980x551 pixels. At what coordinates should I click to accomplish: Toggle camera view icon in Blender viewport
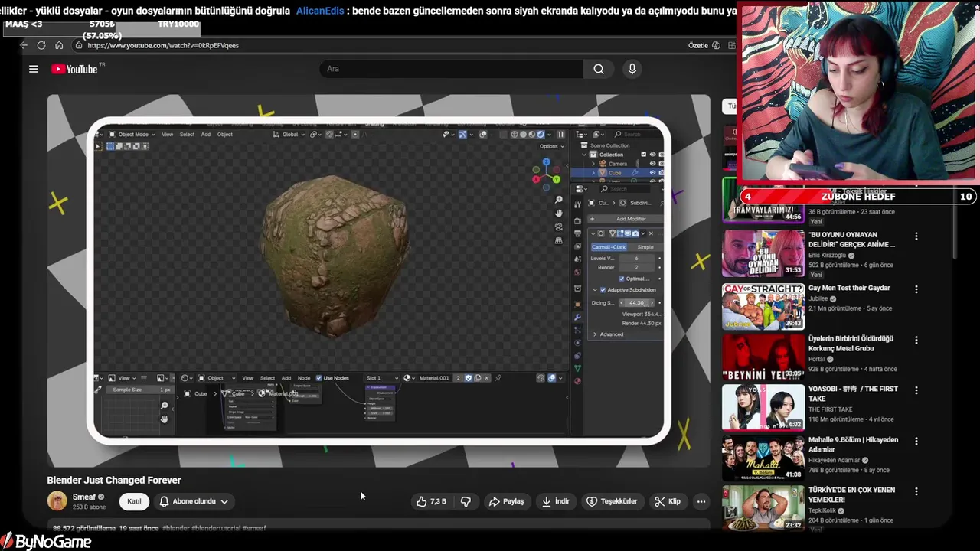point(559,227)
